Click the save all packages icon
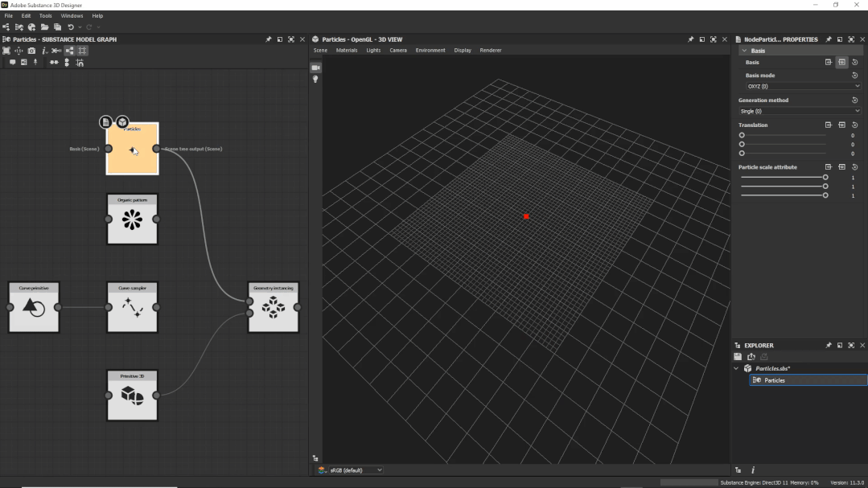The image size is (868, 488). [x=58, y=27]
